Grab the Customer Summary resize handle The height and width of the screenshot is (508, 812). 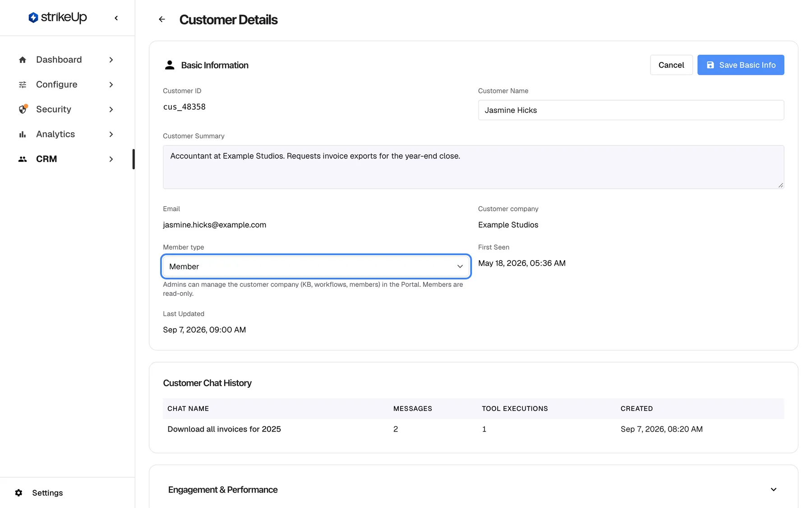click(780, 185)
